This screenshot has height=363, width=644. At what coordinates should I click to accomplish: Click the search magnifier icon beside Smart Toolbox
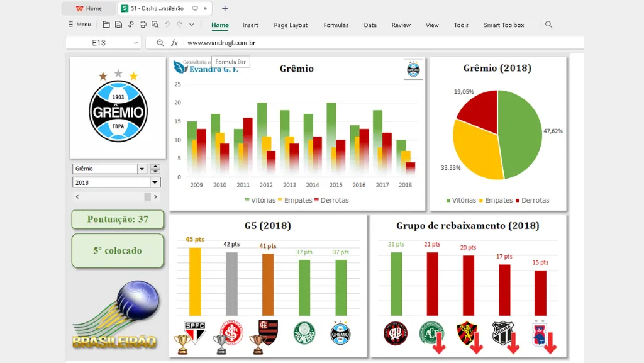coord(548,25)
